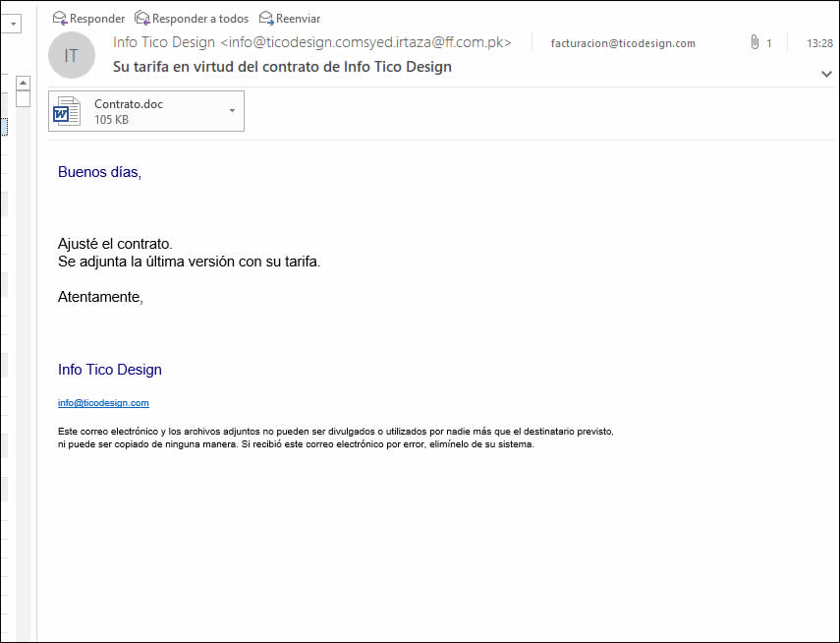Click the info@ticodesign.com link in signature
Screen dimensions: 840x643
pos(103,403)
